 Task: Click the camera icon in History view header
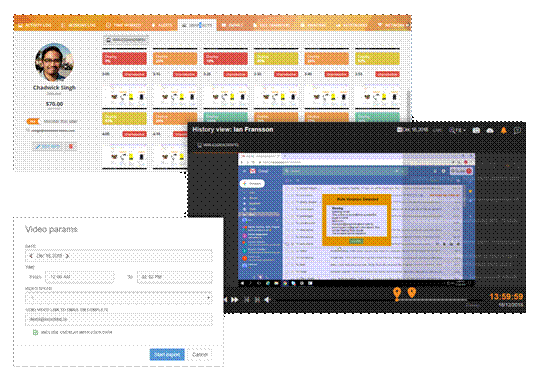click(x=476, y=130)
